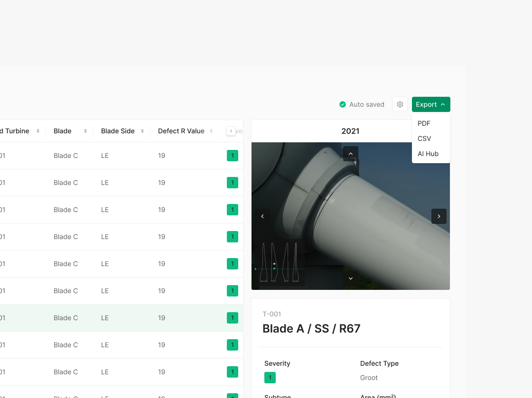Sort by the Blade column
Image resolution: width=532 pixels, height=398 pixels.
85,131
